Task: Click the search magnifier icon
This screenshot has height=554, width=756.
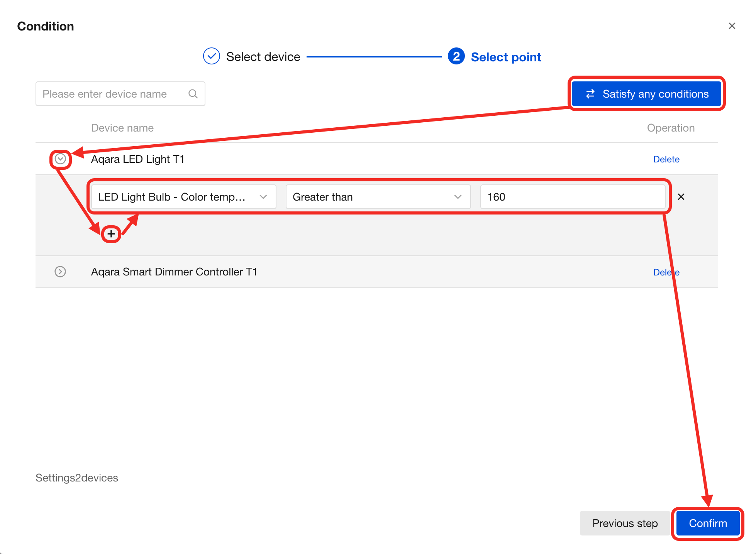Action: tap(193, 94)
